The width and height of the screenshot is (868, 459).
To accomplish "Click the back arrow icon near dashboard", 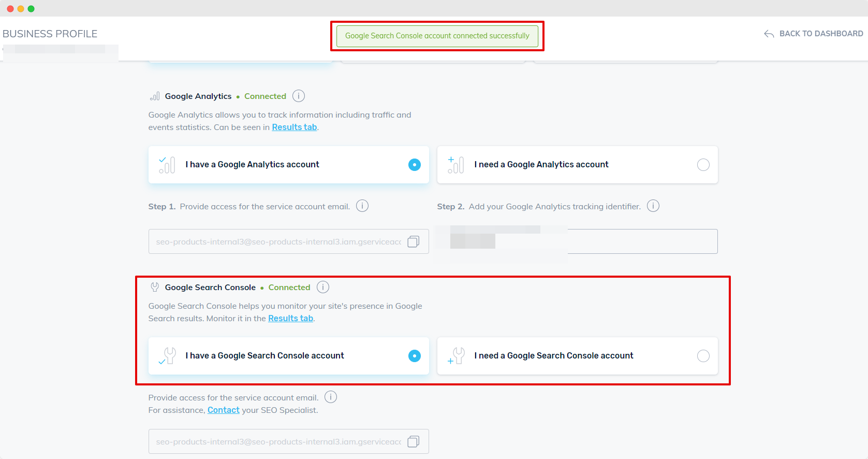I will click(x=769, y=34).
